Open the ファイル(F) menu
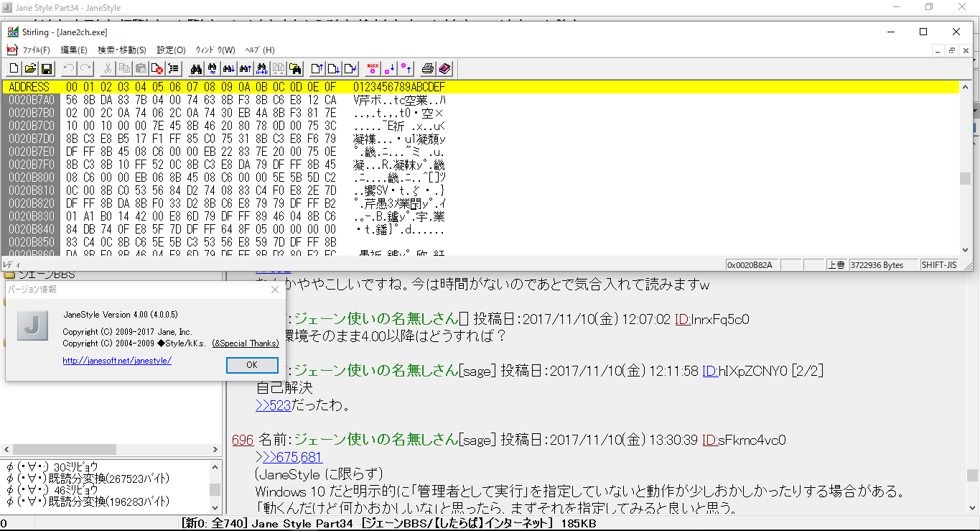 click(36, 50)
